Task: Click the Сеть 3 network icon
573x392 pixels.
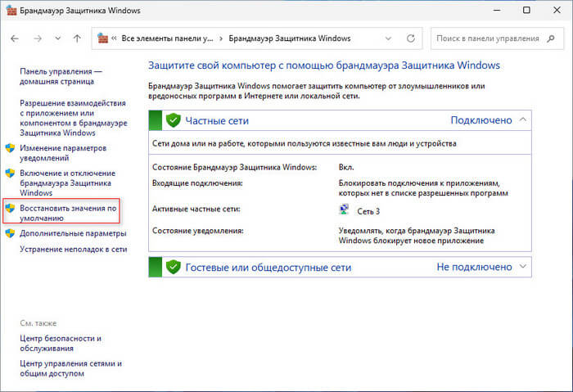Action: pos(344,210)
